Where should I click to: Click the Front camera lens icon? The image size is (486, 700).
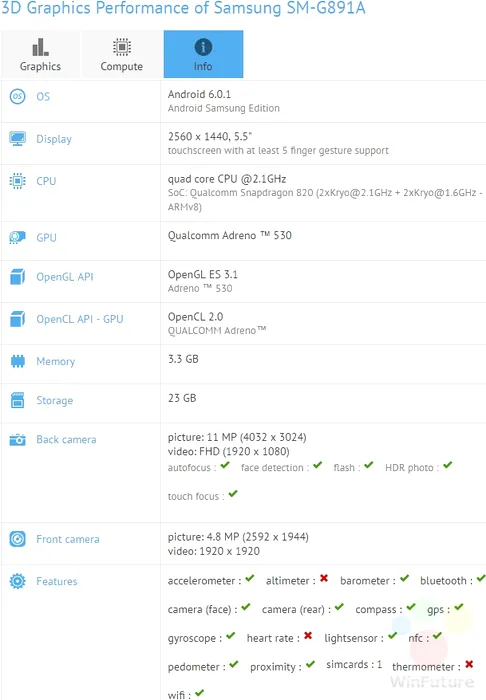coord(17,539)
